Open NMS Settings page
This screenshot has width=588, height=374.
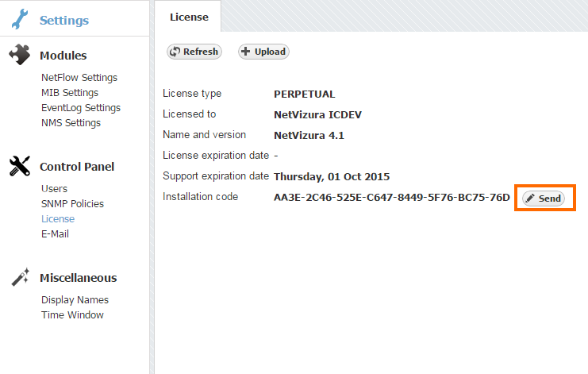click(71, 123)
